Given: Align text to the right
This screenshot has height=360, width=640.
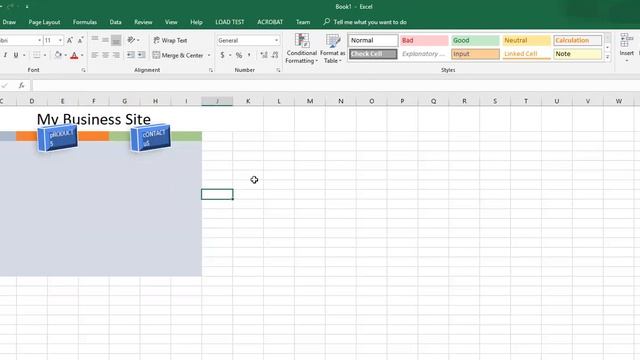Looking at the screenshot, I should [116, 55].
